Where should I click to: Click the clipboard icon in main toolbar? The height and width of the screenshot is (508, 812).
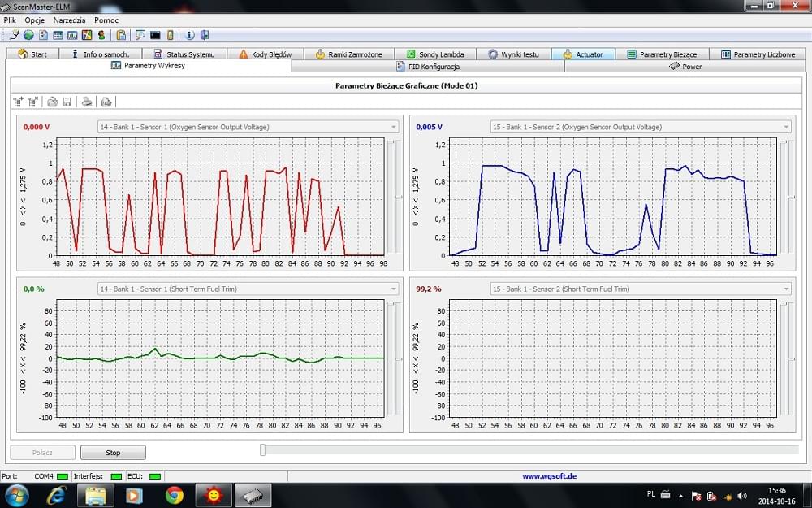pos(121,35)
